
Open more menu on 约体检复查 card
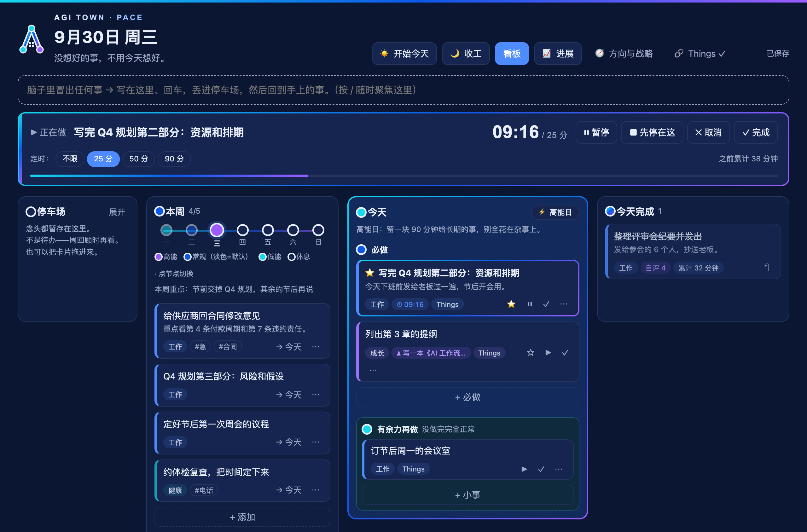pyautogui.click(x=316, y=490)
